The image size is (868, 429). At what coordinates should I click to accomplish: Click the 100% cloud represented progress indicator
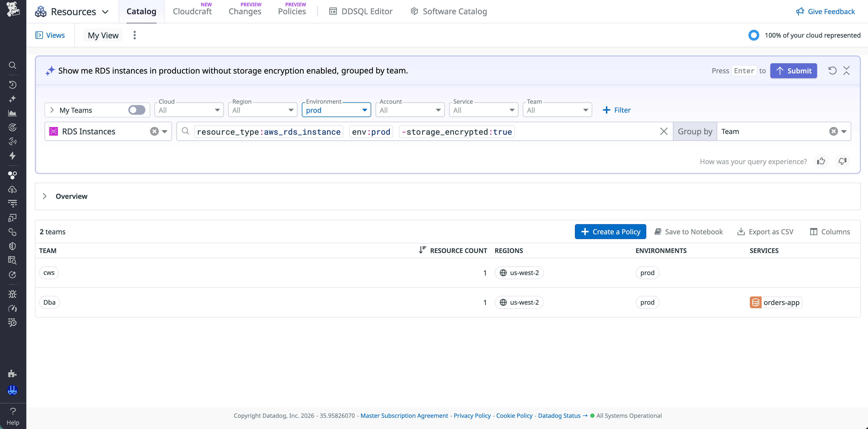(754, 35)
